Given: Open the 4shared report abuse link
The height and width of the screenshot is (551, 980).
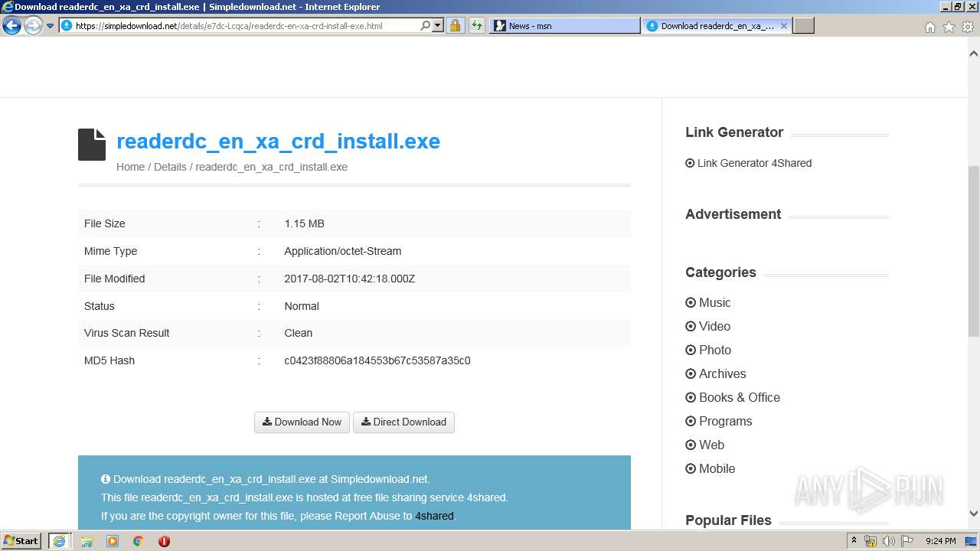Looking at the screenshot, I should point(434,516).
